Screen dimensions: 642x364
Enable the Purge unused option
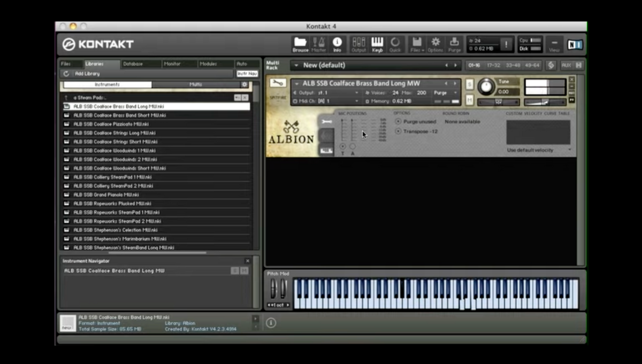tap(398, 122)
